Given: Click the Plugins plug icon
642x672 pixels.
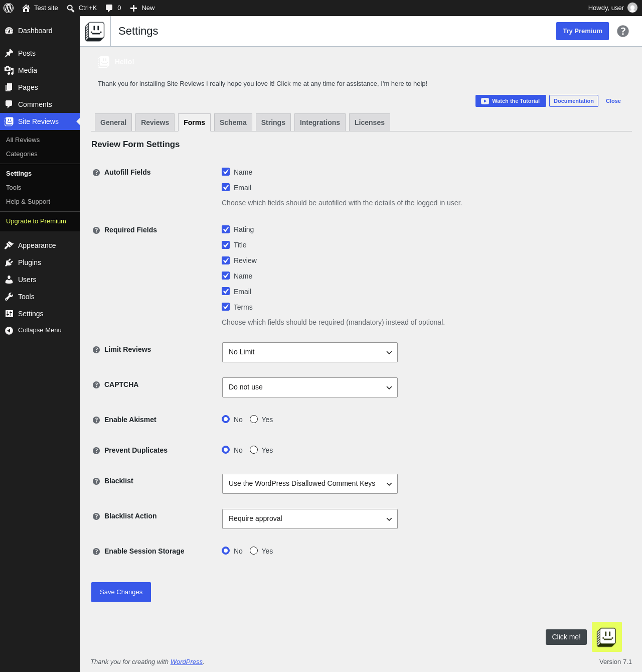Looking at the screenshot, I should 9,262.
